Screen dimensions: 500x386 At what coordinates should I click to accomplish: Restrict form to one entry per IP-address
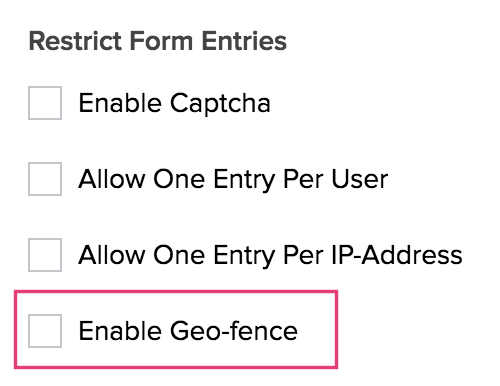(45, 255)
